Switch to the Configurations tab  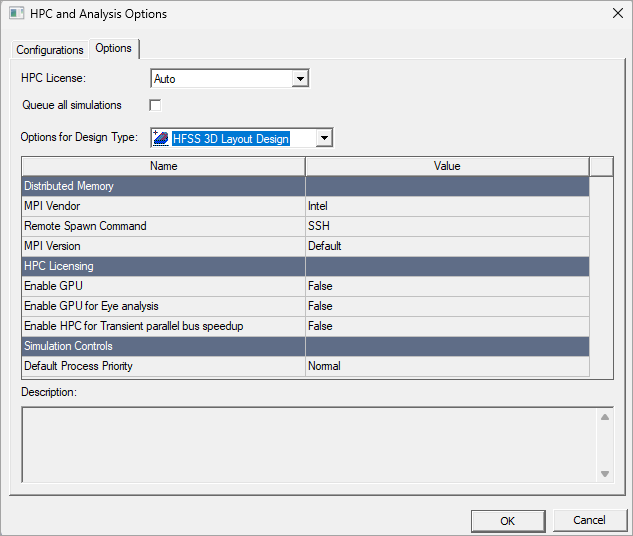click(50, 50)
